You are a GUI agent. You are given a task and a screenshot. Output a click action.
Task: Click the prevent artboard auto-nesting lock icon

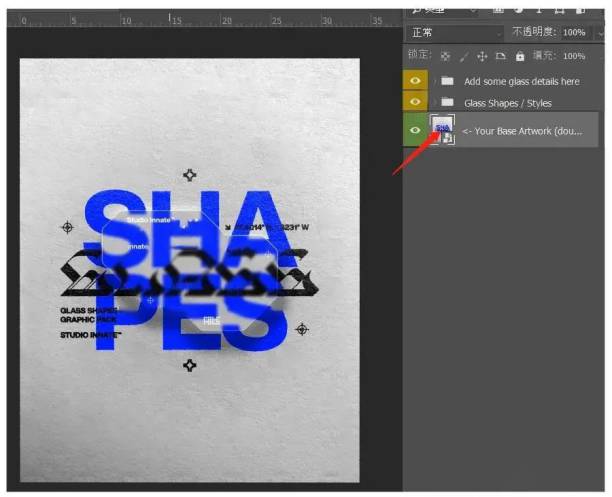[501, 57]
